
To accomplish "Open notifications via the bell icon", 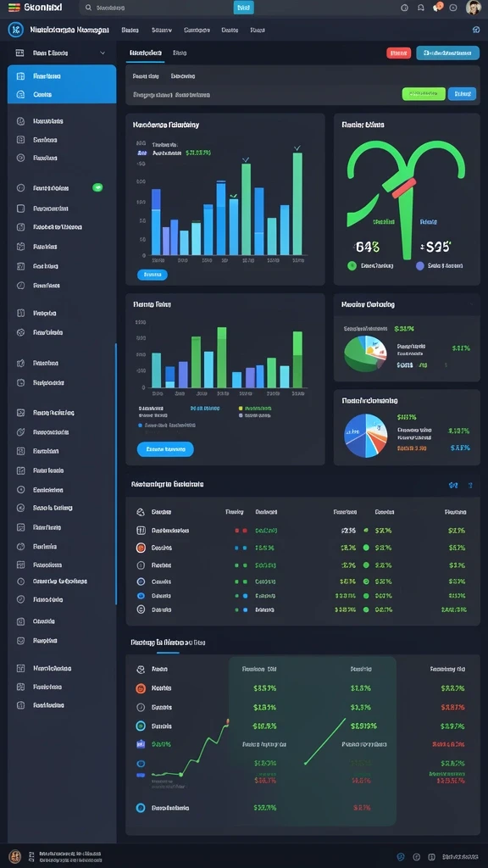I will click(x=421, y=8).
